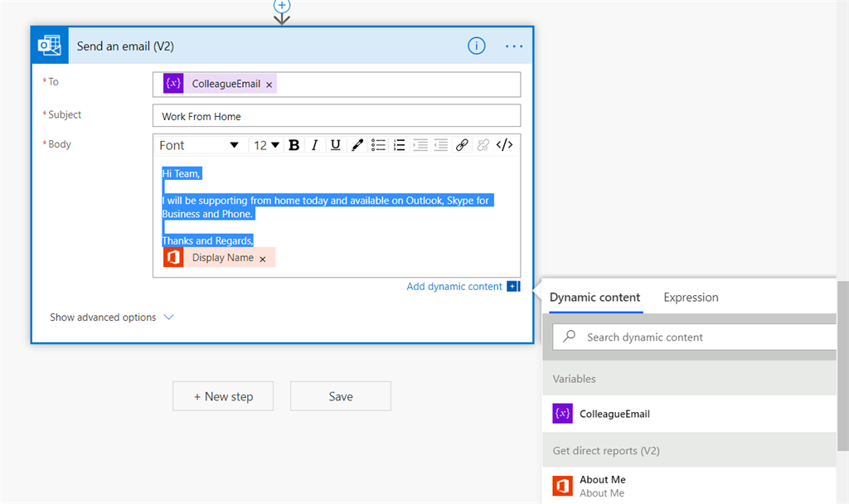This screenshot has height=504, width=849.
Task: Insert a numbered list in the Body
Action: pos(399,145)
